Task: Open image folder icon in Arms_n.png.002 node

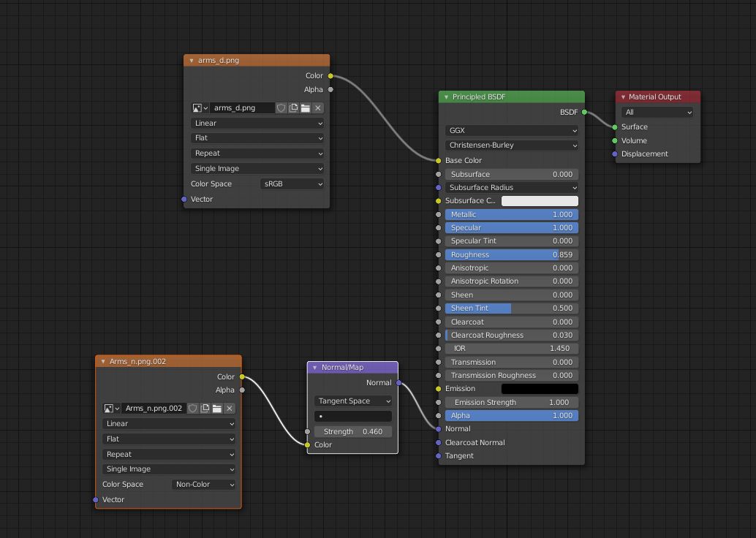Action: pos(217,409)
